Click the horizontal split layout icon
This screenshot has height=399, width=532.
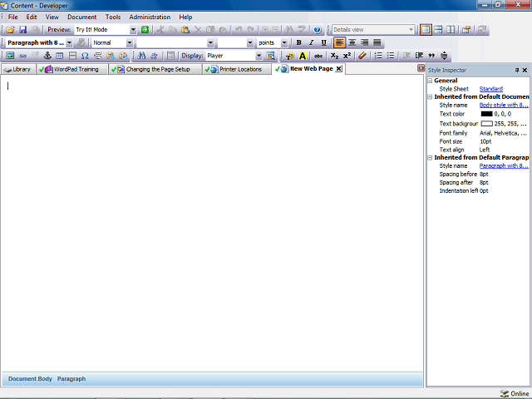click(438, 30)
